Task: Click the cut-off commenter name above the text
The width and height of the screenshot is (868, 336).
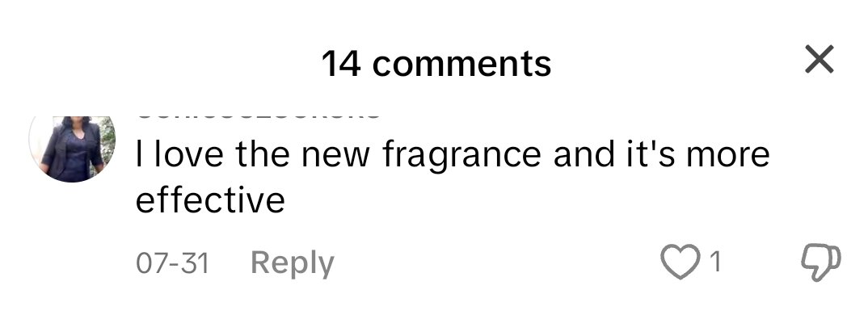Action: click(x=258, y=117)
